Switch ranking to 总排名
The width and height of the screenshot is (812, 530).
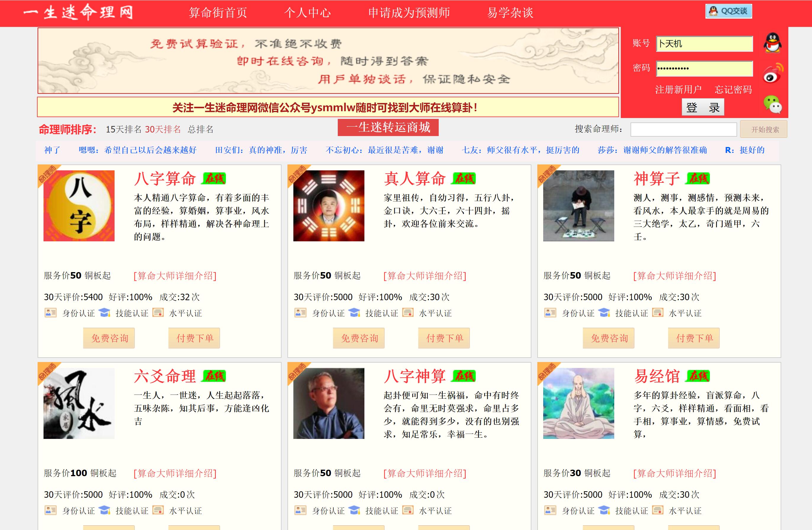click(x=201, y=130)
